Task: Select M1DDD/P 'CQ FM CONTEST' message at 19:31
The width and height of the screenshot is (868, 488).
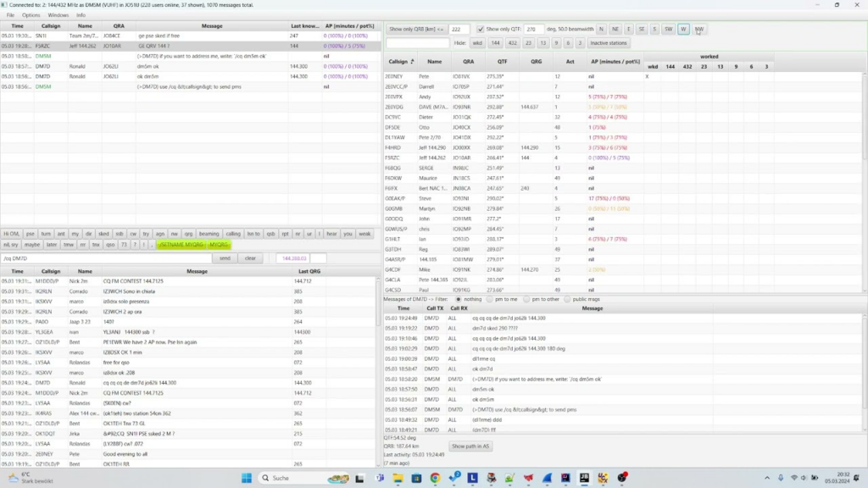Action: [188, 281]
